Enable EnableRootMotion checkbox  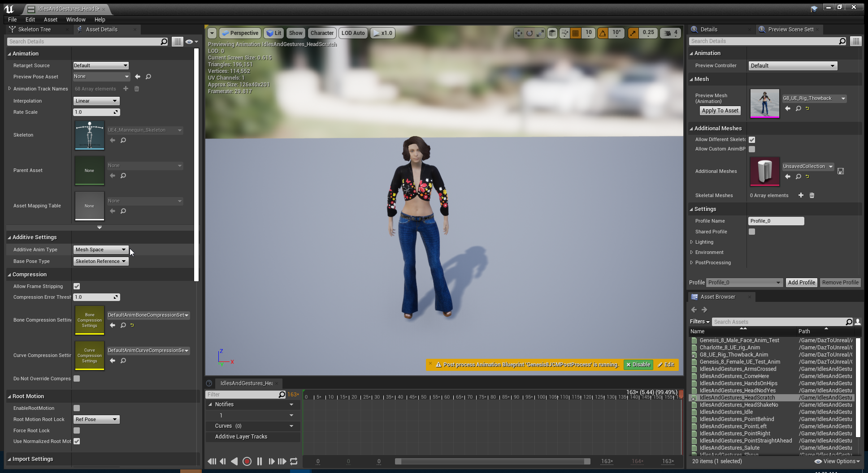pos(77,408)
